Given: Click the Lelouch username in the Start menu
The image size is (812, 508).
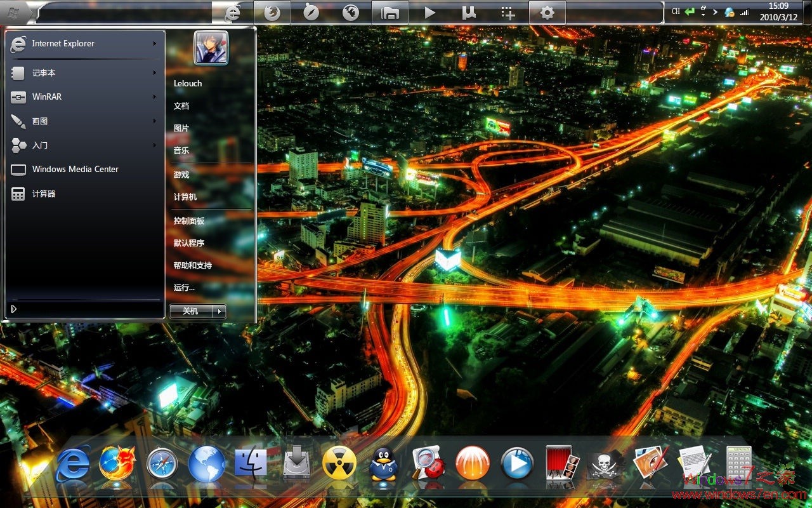Looking at the screenshot, I should click(x=188, y=83).
